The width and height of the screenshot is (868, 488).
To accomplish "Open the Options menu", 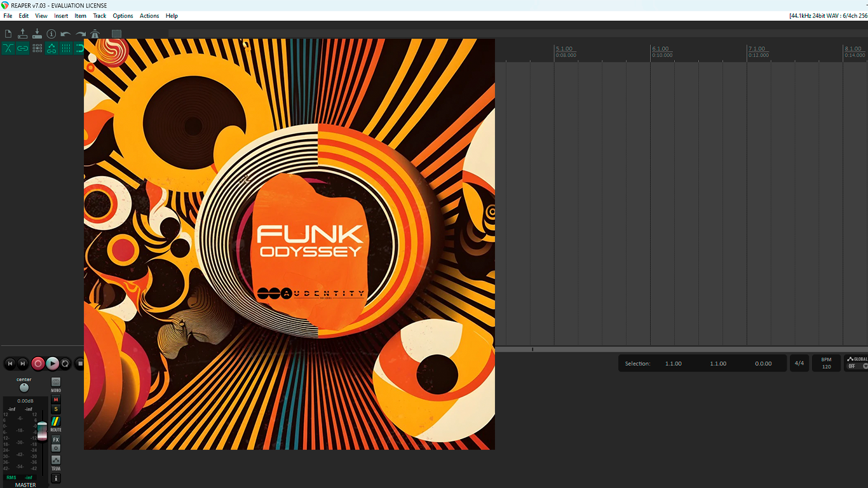I will (x=123, y=16).
